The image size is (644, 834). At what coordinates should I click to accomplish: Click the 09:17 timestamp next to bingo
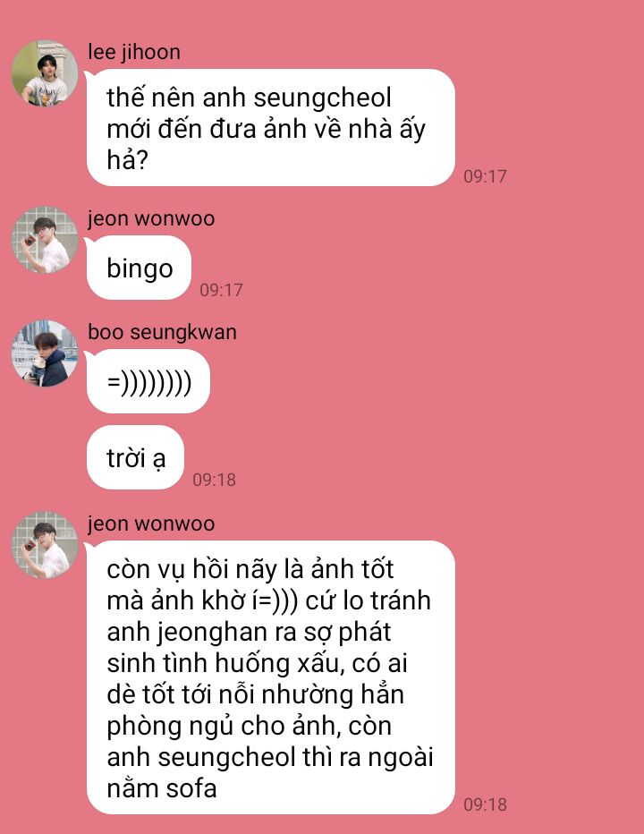221,290
